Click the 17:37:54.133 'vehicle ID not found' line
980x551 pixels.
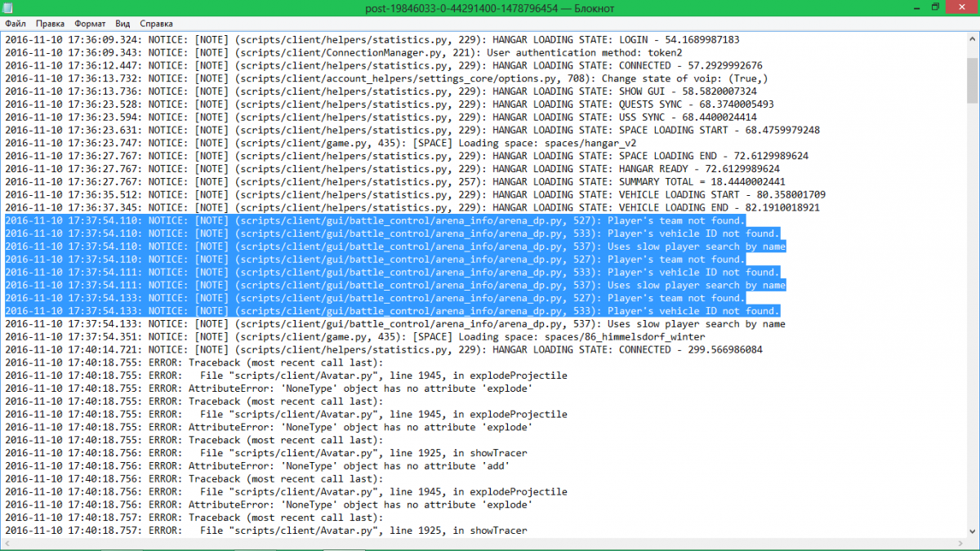[392, 311]
